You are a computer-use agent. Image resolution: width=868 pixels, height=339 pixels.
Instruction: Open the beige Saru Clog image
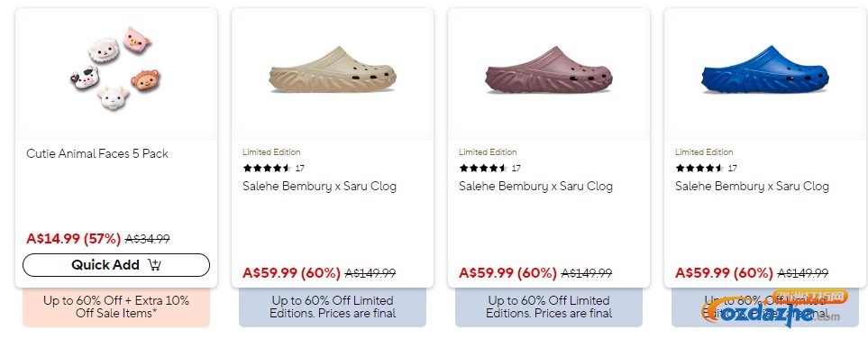pos(332,69)
